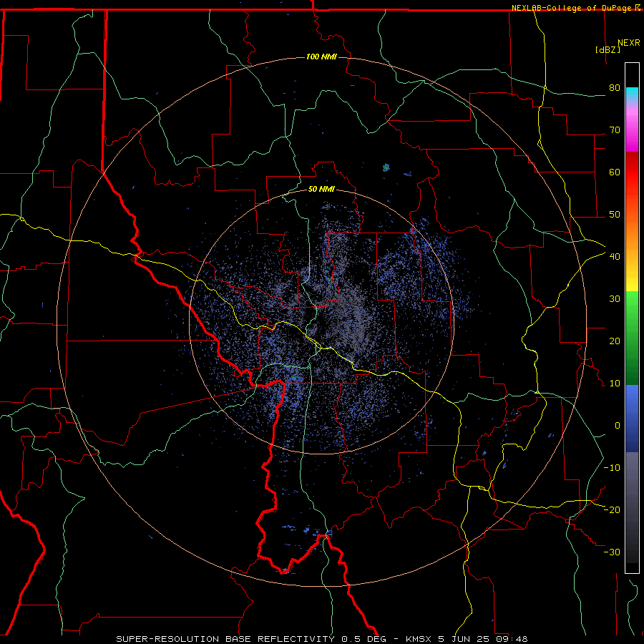Viewport: 644px width, 644px height.
Task: Click the 20 value on the dBZ scale
Action: pos(615,341)
